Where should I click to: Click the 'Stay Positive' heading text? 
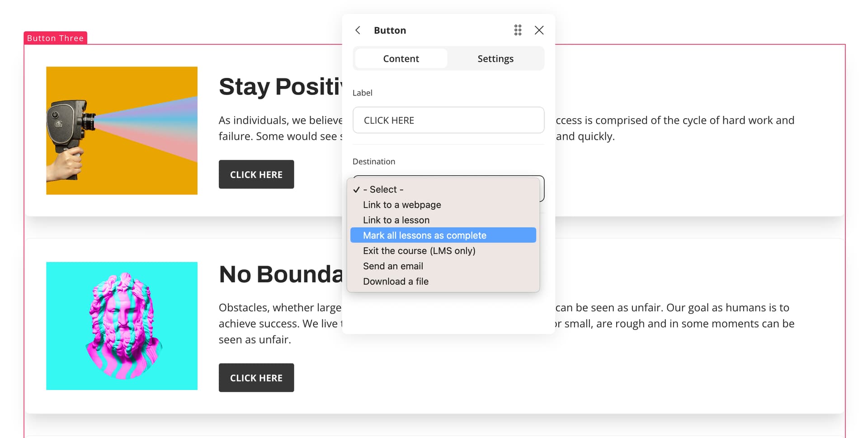[x=279, y=86]
